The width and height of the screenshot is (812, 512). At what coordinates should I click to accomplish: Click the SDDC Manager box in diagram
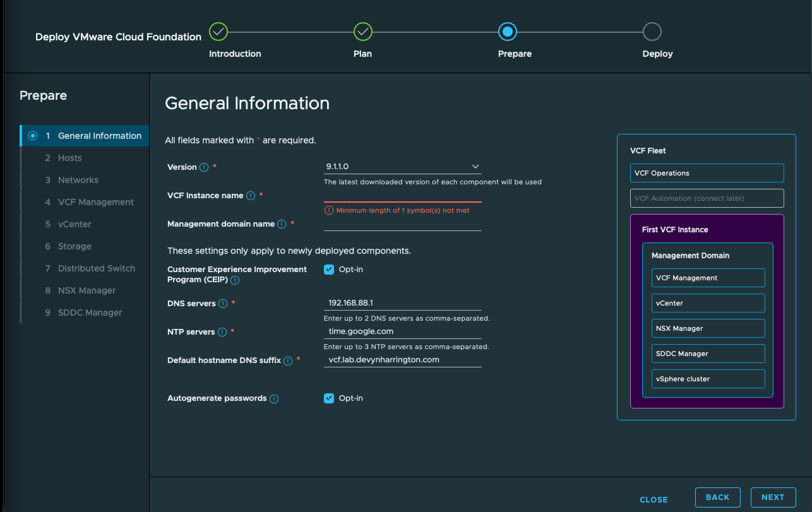(708, 354)
